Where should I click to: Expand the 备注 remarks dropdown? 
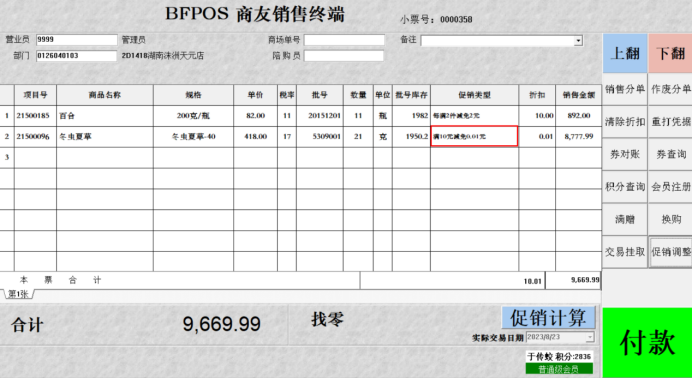578,41
